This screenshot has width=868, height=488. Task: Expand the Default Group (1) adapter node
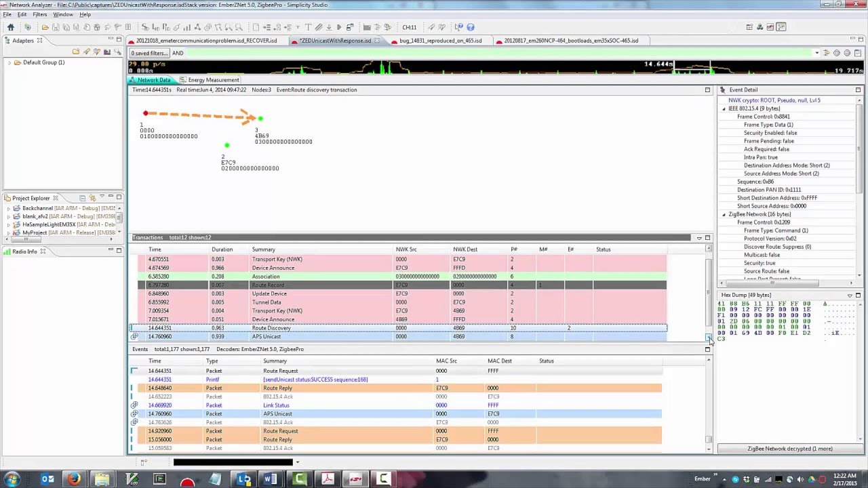pos(8,62)
